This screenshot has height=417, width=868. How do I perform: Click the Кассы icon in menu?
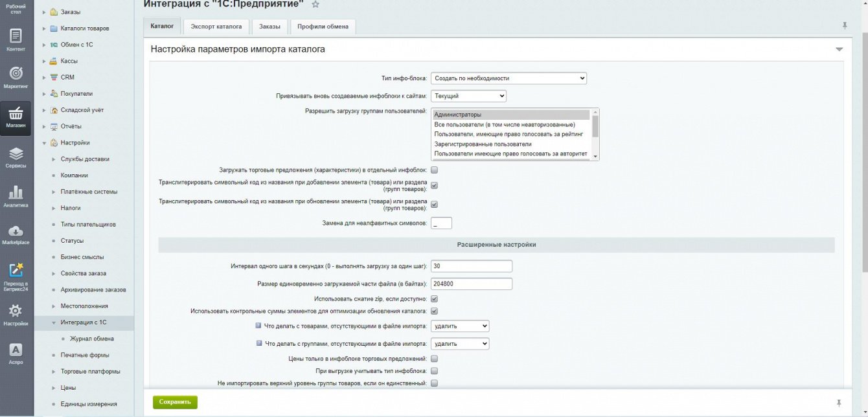click(x=54, y=61)
